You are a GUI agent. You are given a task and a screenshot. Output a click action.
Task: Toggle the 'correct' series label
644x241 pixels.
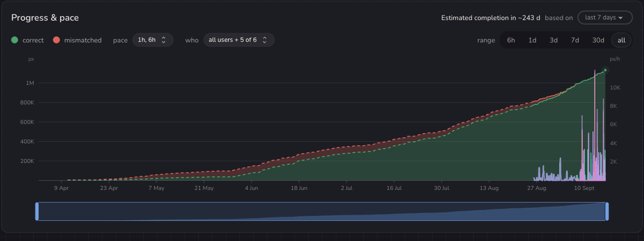[33, 40]
